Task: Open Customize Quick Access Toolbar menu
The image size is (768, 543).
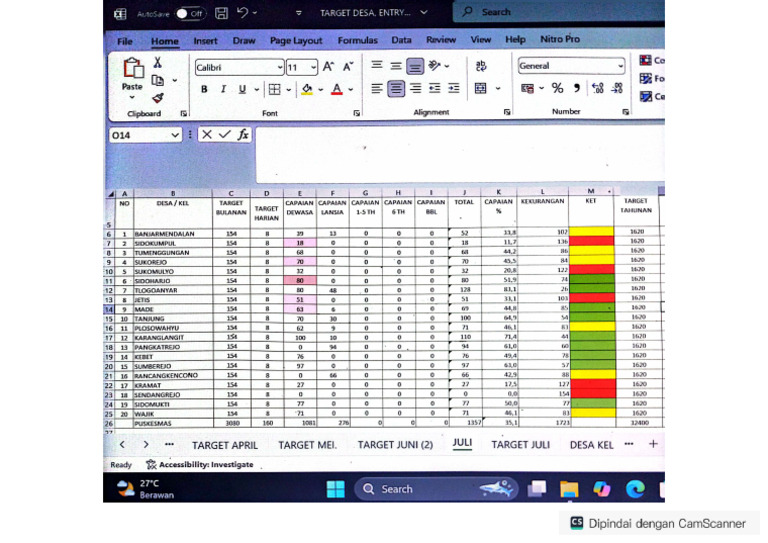Action: (299, 13)
